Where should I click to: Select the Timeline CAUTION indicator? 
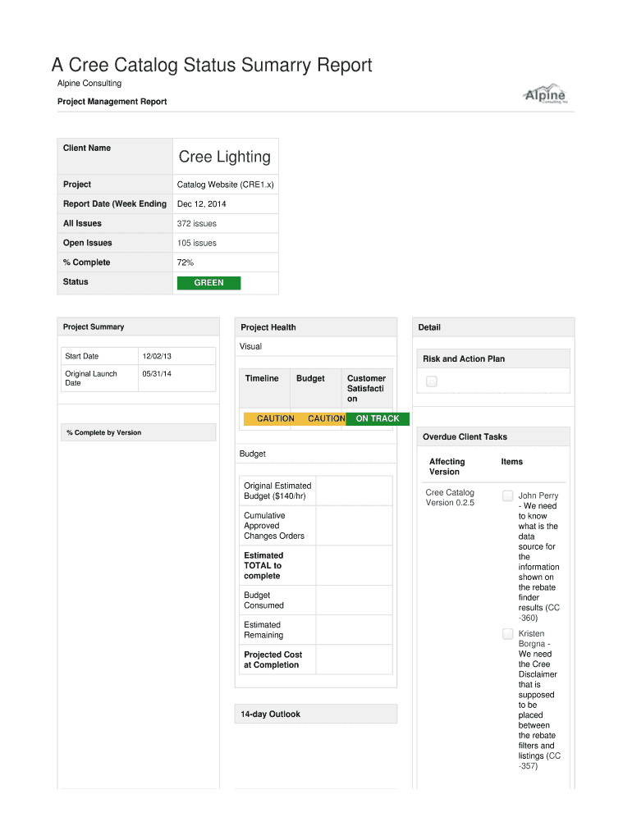pyautogui.click(x=275, y=418)
